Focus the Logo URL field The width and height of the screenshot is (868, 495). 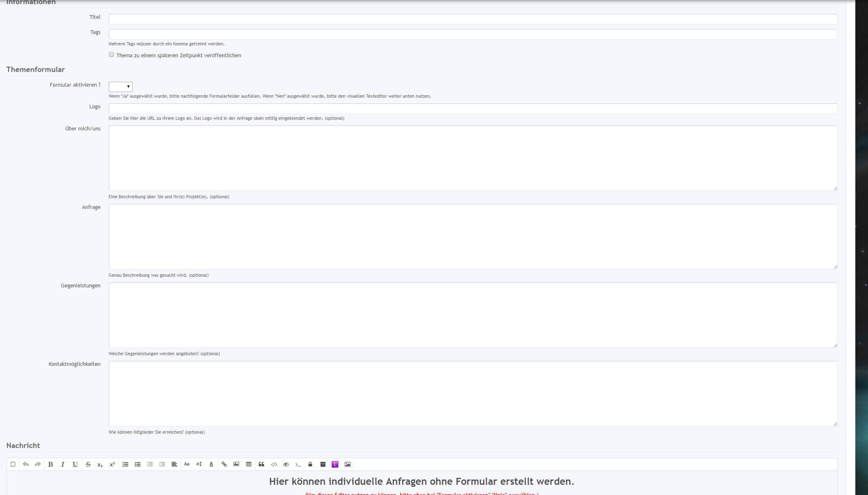click(473, 109)
